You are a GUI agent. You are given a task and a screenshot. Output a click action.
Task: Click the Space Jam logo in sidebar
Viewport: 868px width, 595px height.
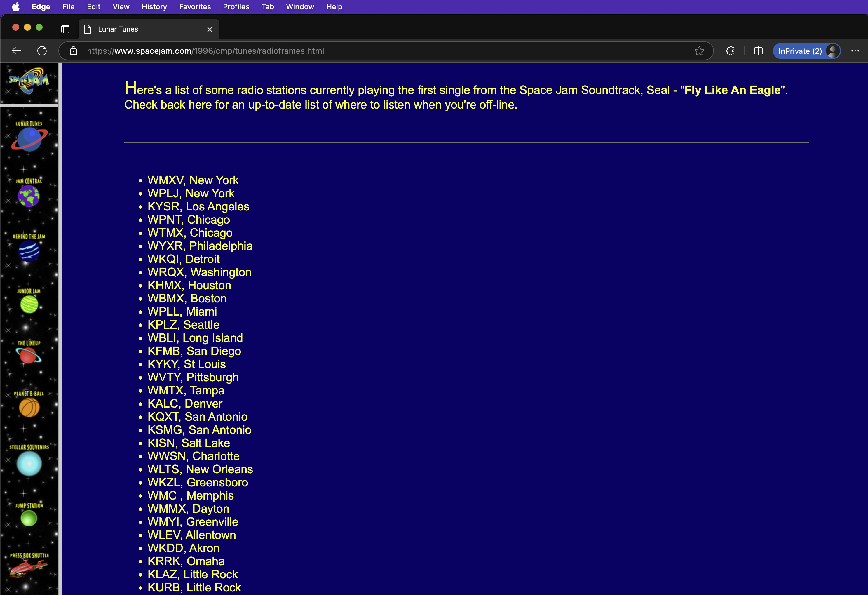(29, 81)
